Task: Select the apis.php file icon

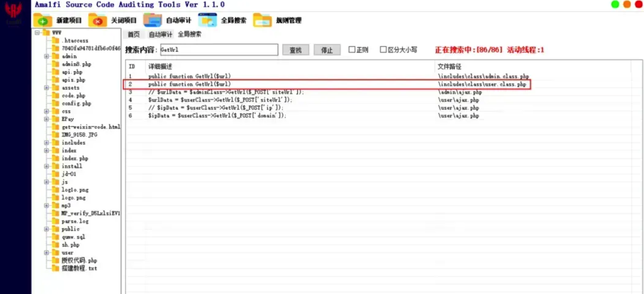Action: pos(56,80)
